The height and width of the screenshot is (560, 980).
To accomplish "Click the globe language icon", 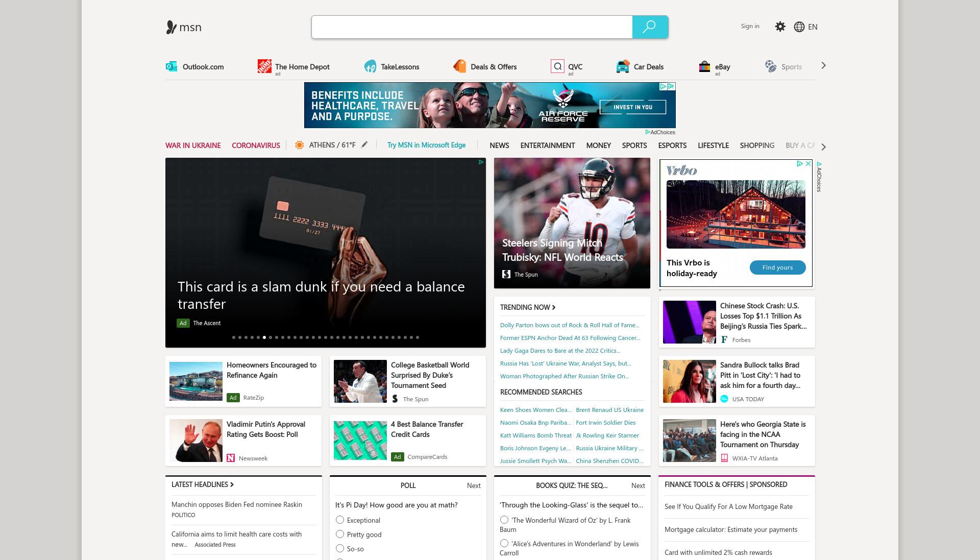I will pyautogui.click(x=799, y=27).
